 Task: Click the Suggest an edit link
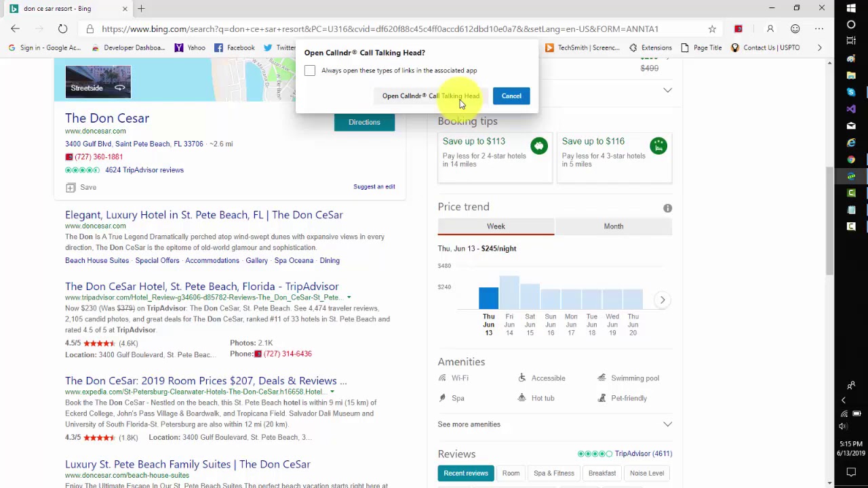(x=374, y=186)
